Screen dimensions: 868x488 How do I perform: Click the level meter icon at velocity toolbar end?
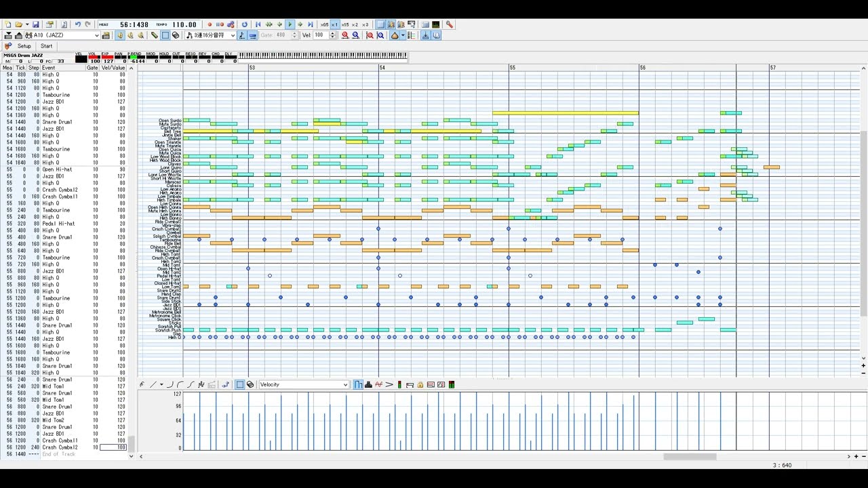(452, 384)
